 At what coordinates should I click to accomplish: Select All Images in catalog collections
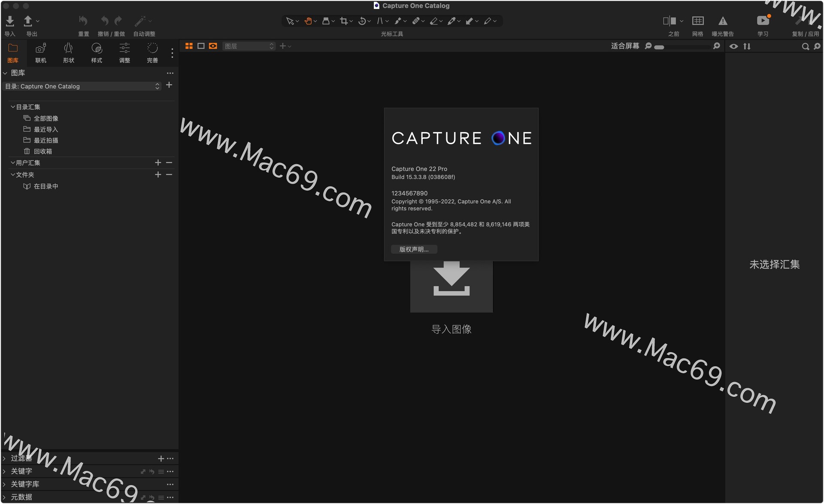click(46, 118)
